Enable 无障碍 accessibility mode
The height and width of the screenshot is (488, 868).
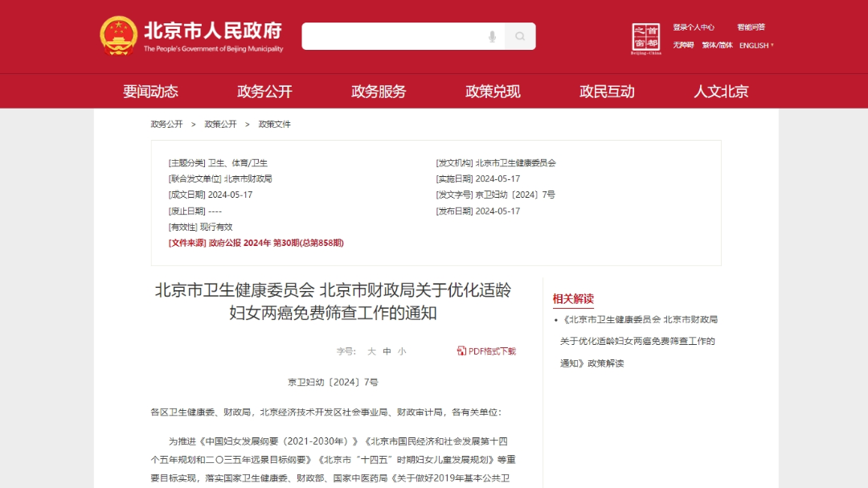(683, 45)
